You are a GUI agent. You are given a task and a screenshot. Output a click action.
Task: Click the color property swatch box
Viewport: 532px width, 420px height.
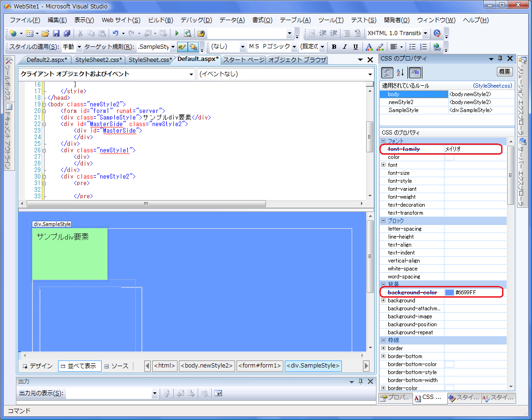450,157
